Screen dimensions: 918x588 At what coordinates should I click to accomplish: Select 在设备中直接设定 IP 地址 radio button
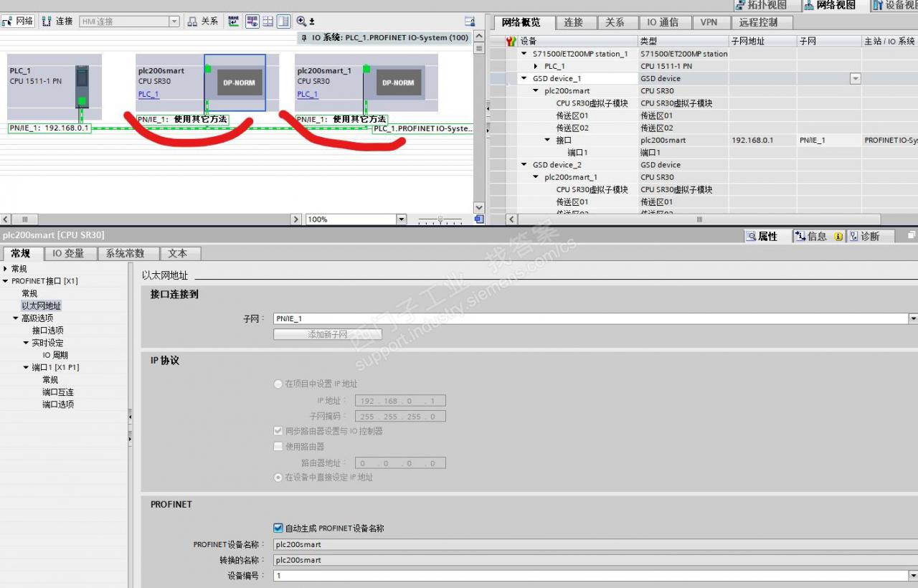coord(278,477)
